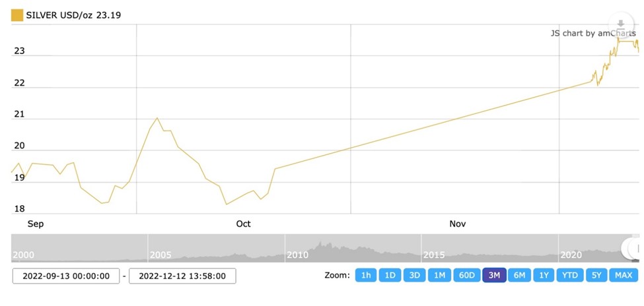Zoom chart to 6M range

[x=519, y=275]
